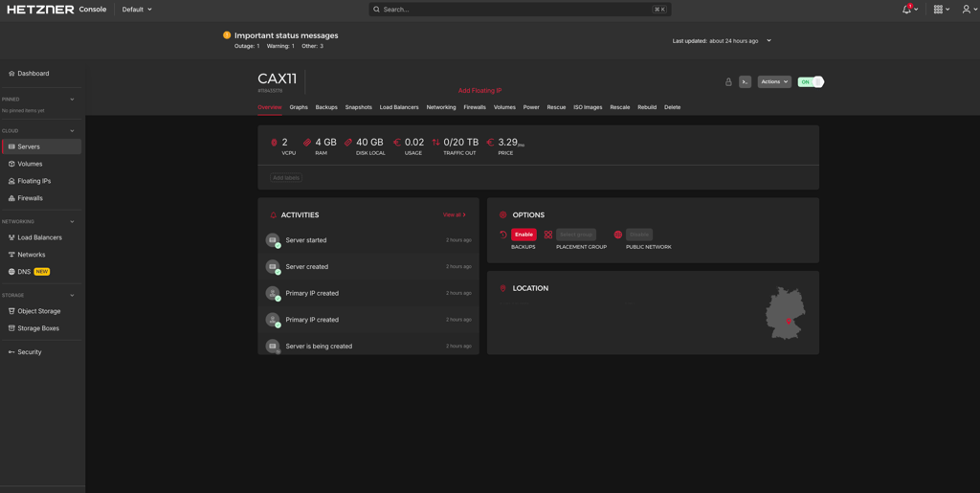
Task: Open the Rebuild tab
Action: point(647,107)
